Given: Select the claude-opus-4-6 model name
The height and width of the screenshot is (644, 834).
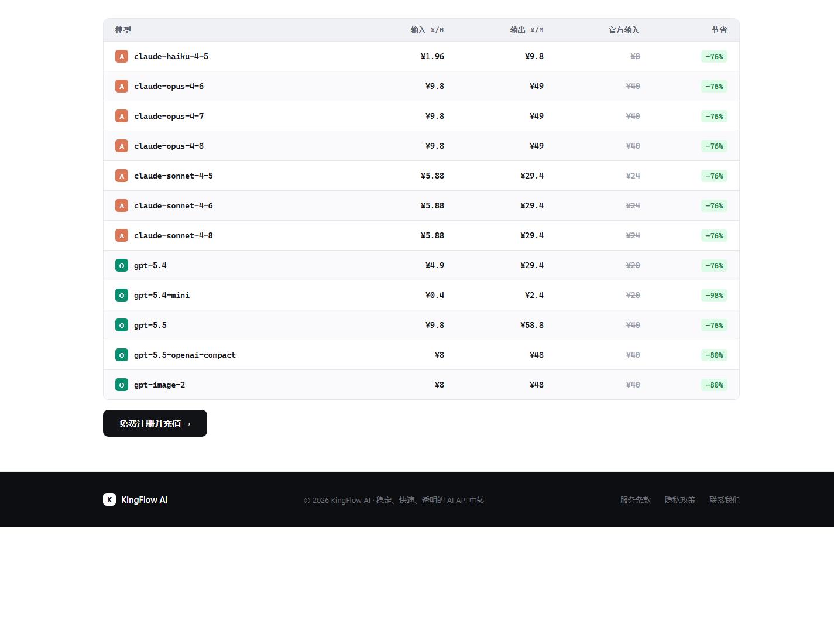Looking at the screenshot, I should point(169,86).
